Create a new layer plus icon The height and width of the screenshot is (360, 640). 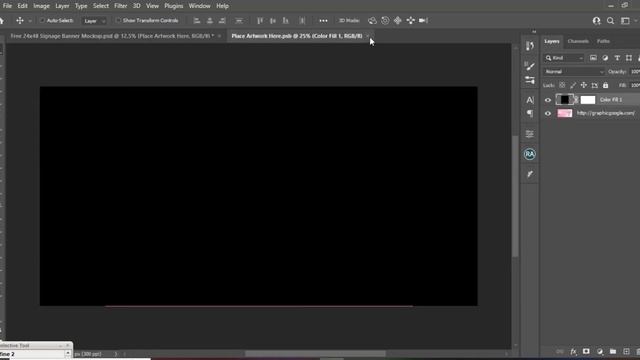pyautogui.click(x=626, y=351)
